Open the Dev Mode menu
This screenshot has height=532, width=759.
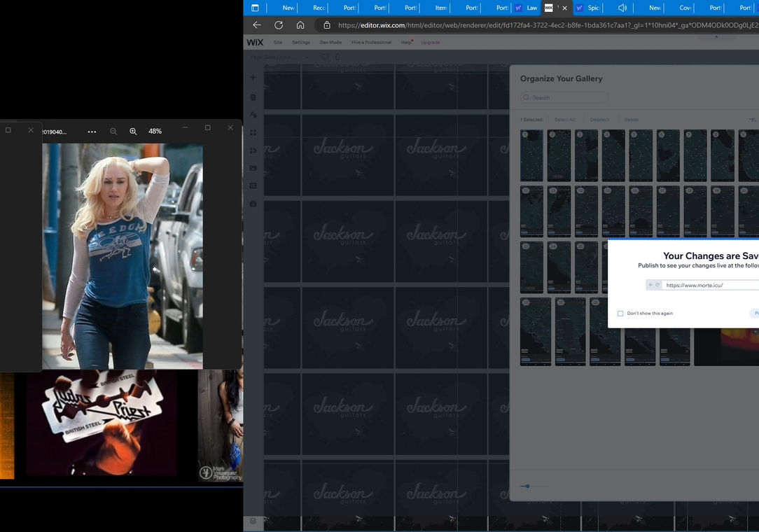pyautogui.click(x=330, y=42)
